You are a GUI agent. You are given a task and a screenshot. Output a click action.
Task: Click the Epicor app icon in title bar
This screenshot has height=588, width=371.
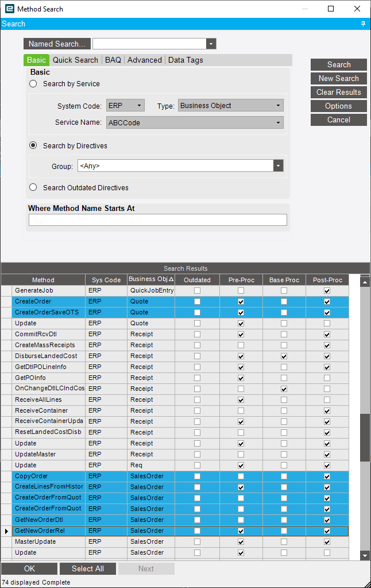click(x=9, y=9)
